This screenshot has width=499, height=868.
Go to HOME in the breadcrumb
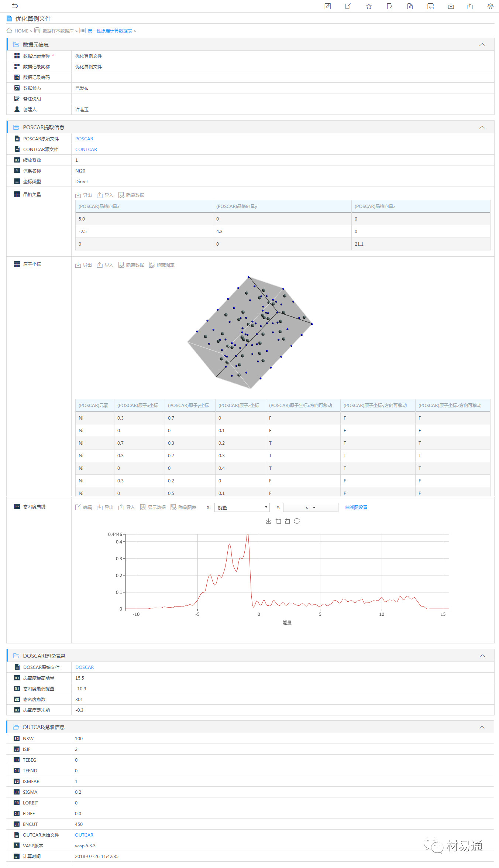21,31
